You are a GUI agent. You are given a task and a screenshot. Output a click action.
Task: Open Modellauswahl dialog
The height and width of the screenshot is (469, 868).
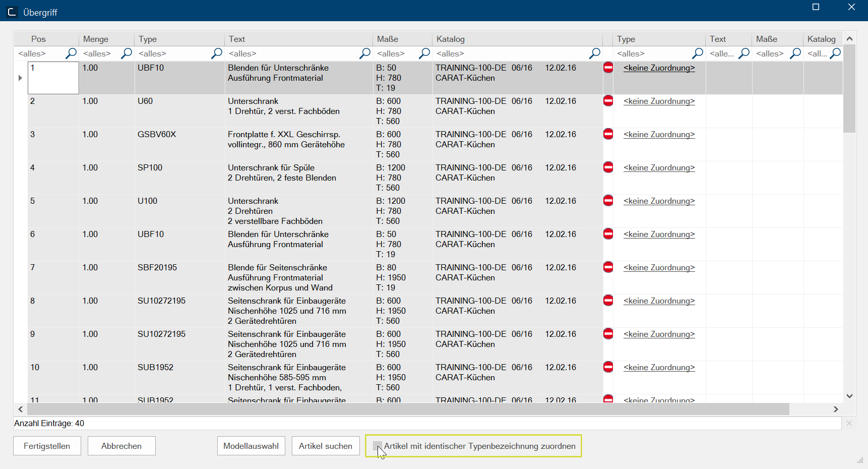point(251,446)
